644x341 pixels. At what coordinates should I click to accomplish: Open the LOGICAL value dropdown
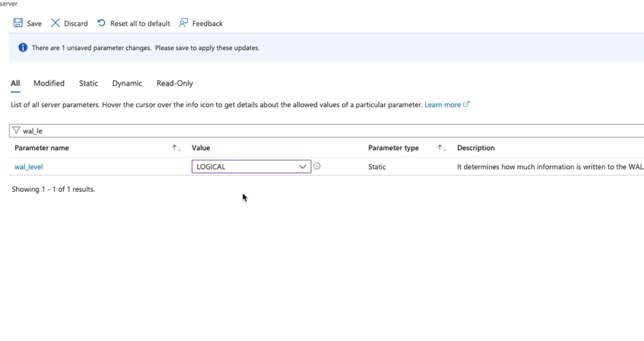coord(251,167)
